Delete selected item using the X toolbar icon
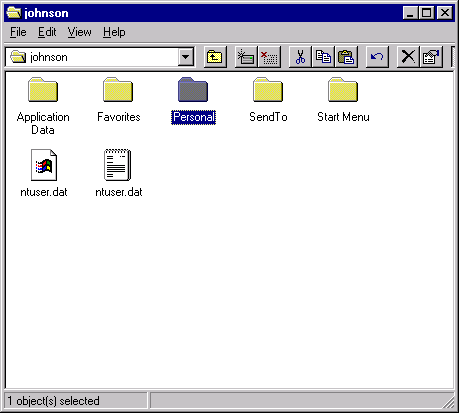This screenshot has width=459, height=413. tap(408, 57)
